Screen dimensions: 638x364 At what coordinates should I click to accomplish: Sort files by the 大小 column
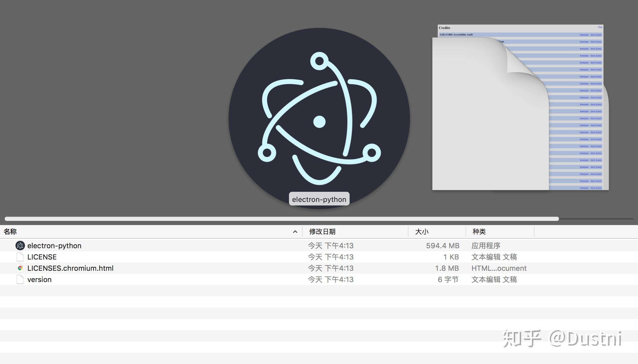click(x=421, y=231)
